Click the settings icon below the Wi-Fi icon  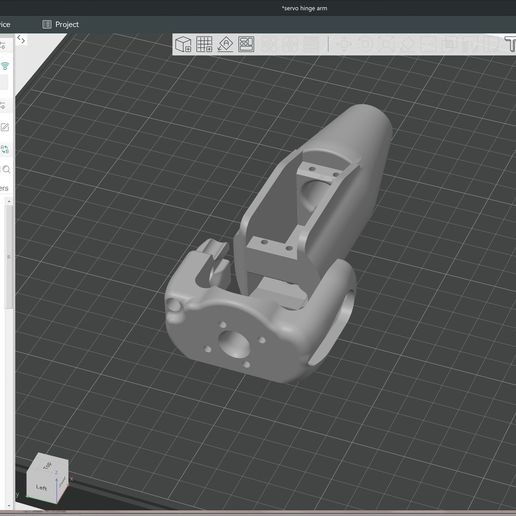[3, 106]
